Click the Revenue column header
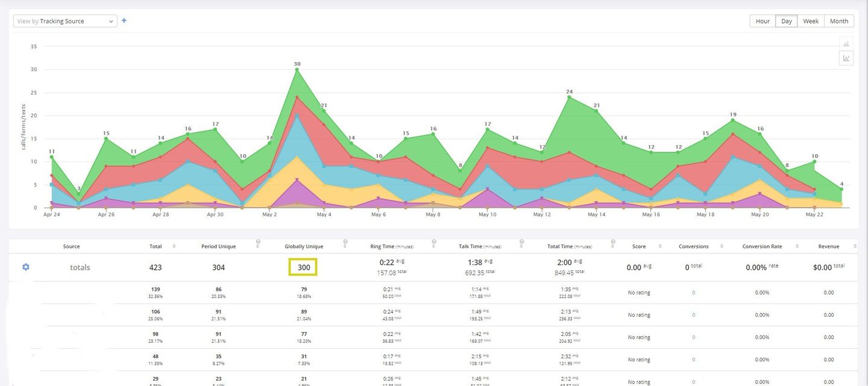Image resolution: width=868 pixels, height=386 pixels. (828, 246)
